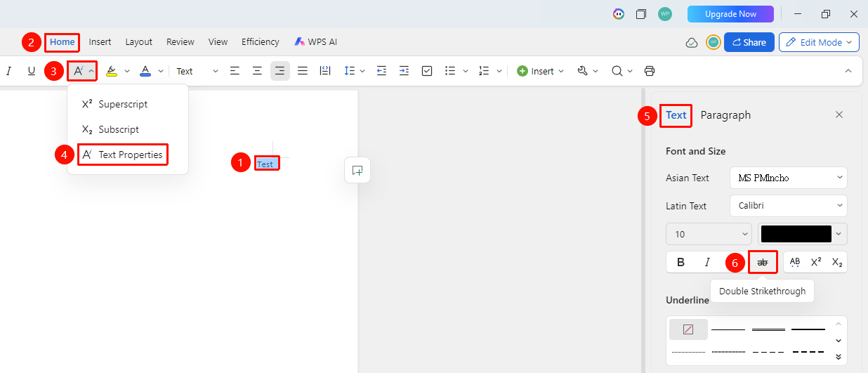Toggle Bold in the Text panel

(680, 262)
